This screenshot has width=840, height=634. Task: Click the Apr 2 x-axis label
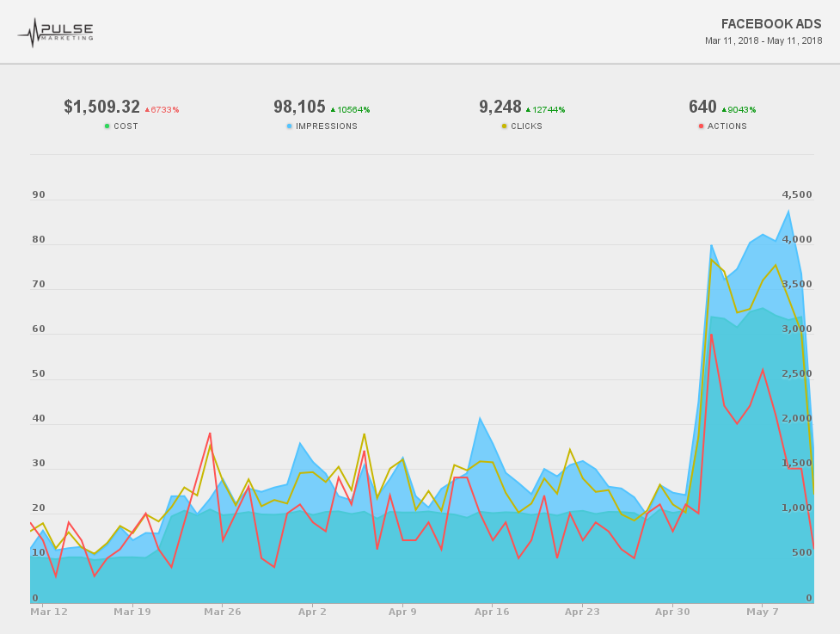312,612
